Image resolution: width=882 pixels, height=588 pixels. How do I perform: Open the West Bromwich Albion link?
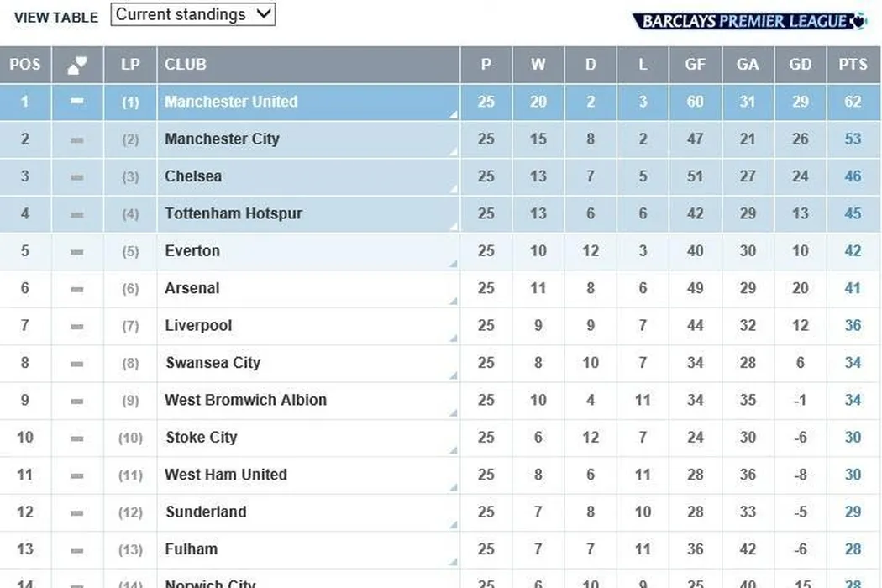245,400
